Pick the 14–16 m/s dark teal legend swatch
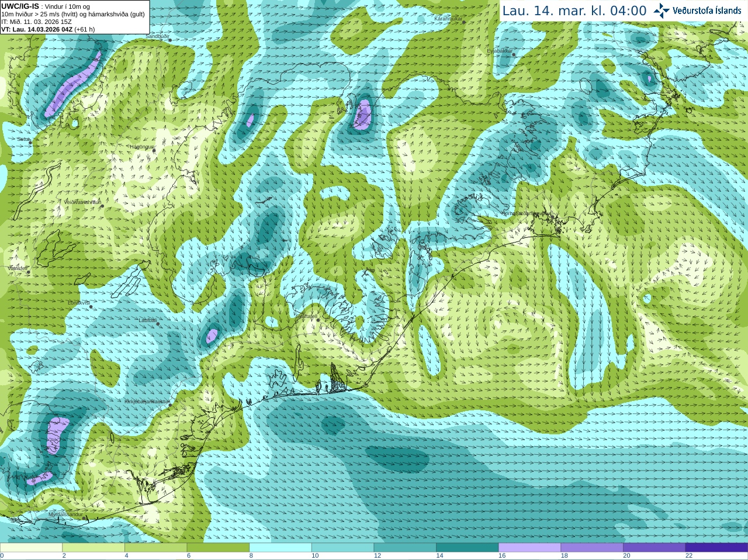This screenshot has height=560, width=748. (x=467, y=548)
